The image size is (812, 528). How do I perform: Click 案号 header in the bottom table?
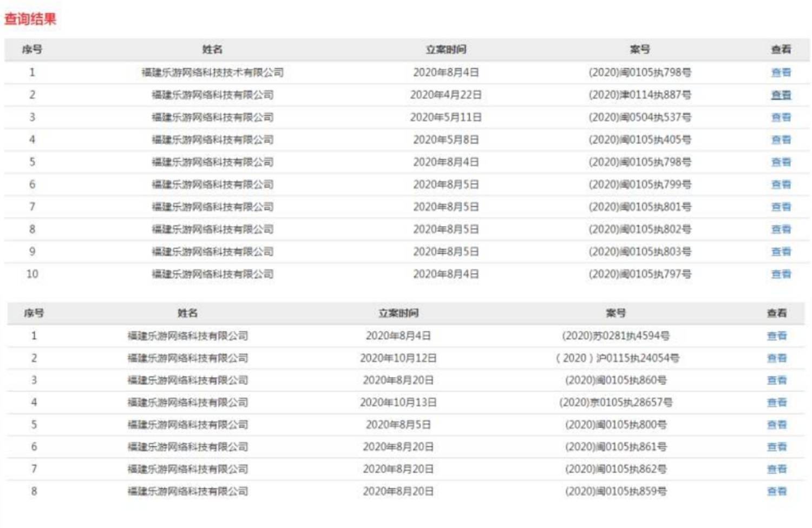pyautogui.click(x=616, y=313)
